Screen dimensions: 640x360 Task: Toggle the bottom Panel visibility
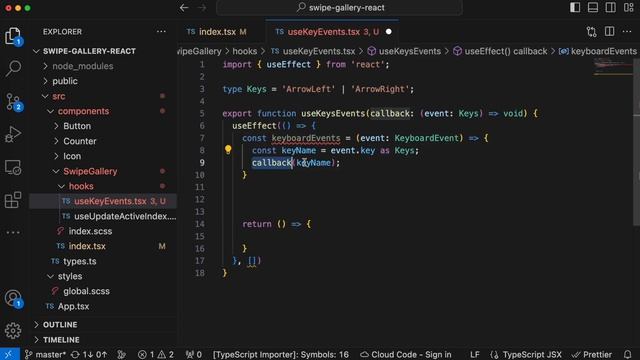[x=593, y=7]
